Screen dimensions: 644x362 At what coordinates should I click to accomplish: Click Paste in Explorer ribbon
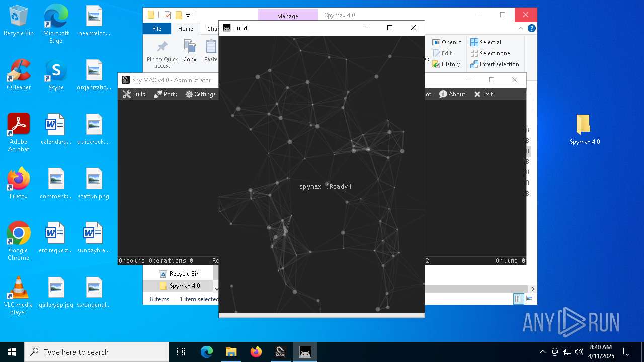click(211, 51)
